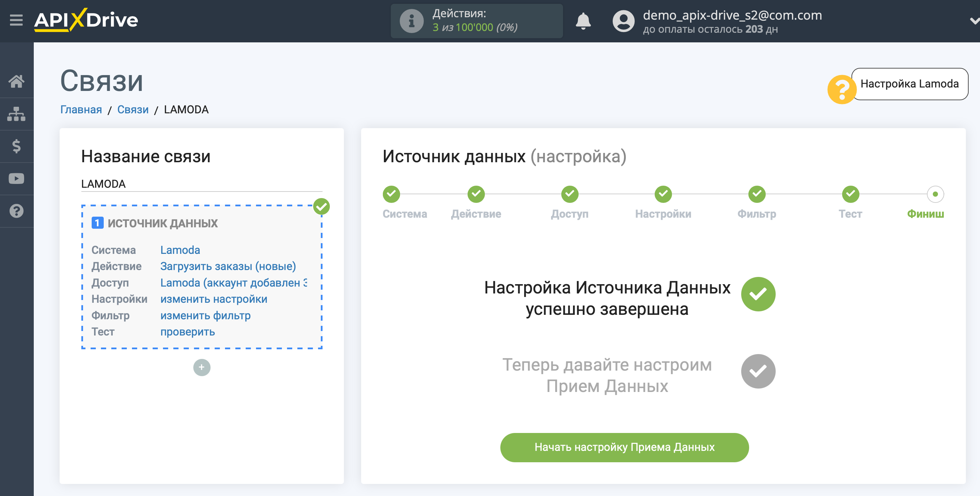Click grey checkmark for Прием Данных
This screenshot has width=980, height=496.
pyautogui.click(x=758, y=371)
